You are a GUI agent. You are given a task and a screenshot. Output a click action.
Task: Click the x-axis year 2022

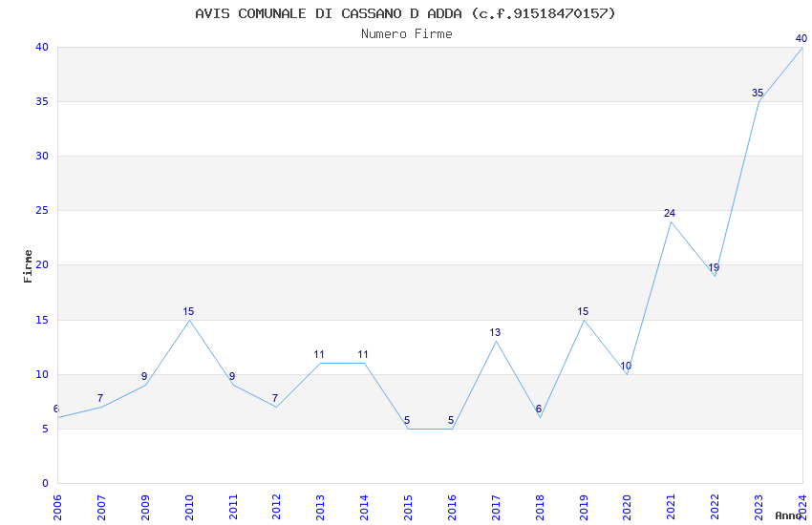coord(716,507)
